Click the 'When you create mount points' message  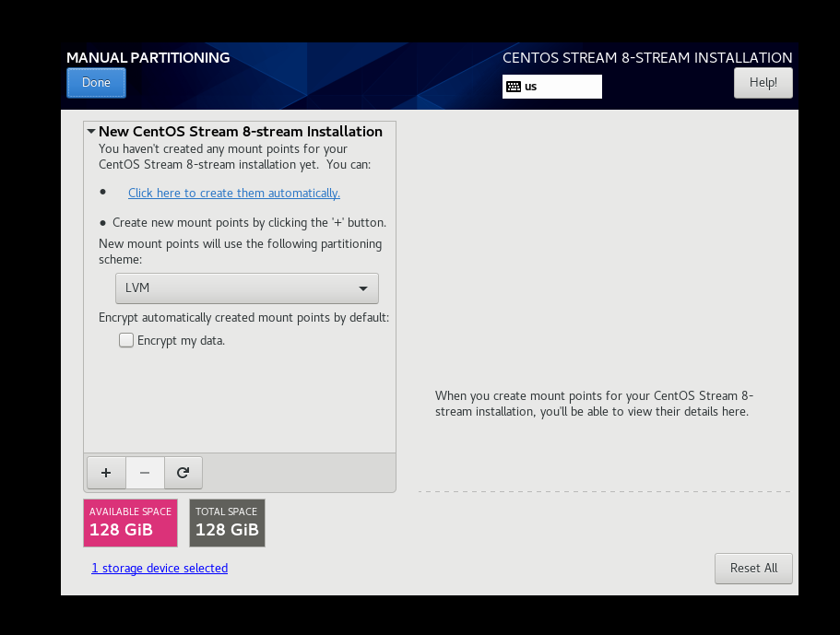coord(594,404)
